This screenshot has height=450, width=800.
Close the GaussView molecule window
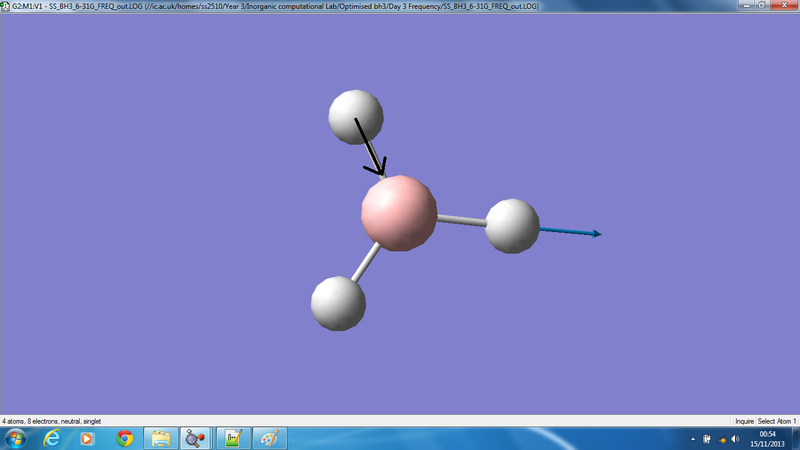pos(784,5)
